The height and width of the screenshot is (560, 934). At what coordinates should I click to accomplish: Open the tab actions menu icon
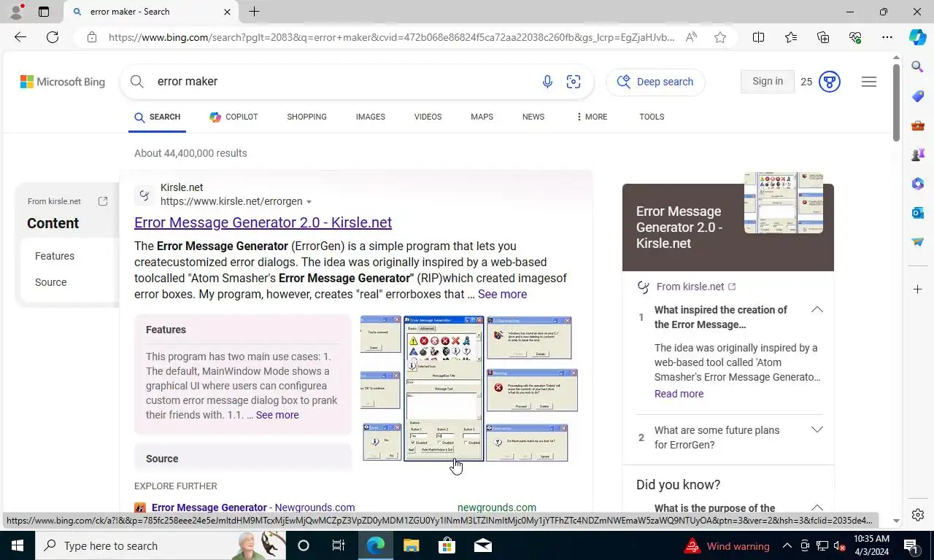click(44, 12)
